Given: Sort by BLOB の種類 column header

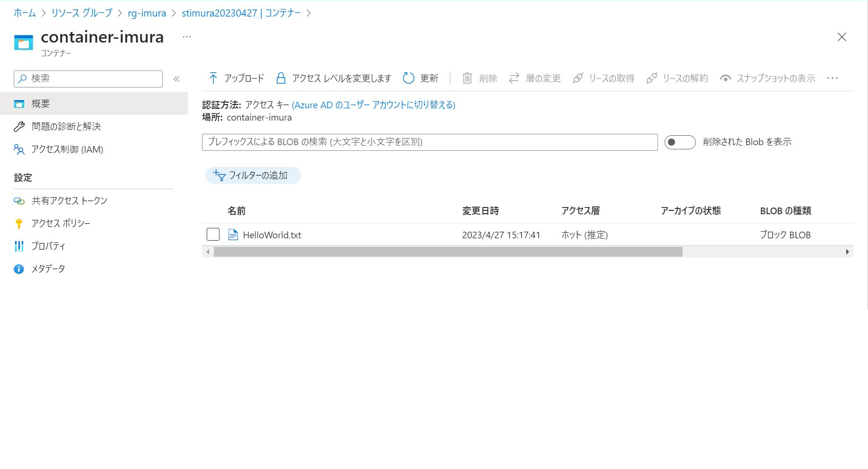Looking at the screenshot, I should tap(786, 211).
